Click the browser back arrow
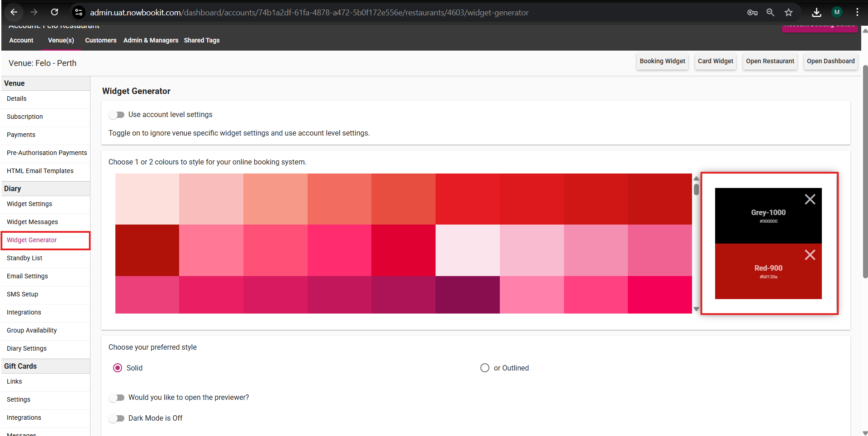Image resolution: width=868 pixels, height=436 pixels. (14, 12)
